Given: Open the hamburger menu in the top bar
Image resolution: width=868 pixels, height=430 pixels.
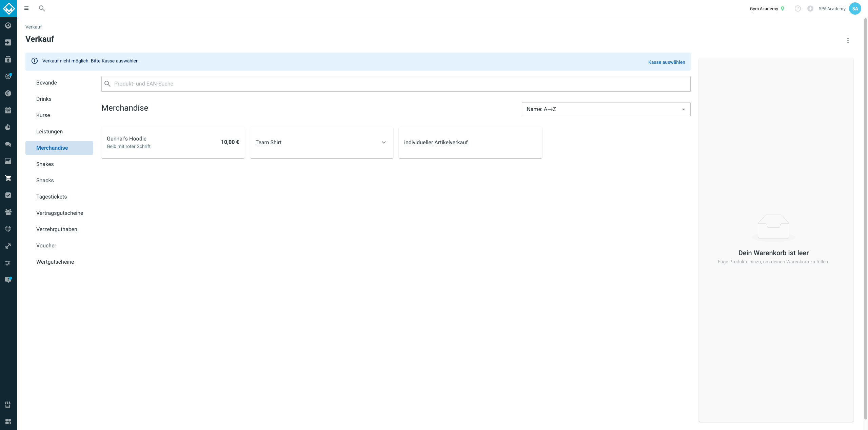Looking at the screenshot, I should (x=26, y=8).
